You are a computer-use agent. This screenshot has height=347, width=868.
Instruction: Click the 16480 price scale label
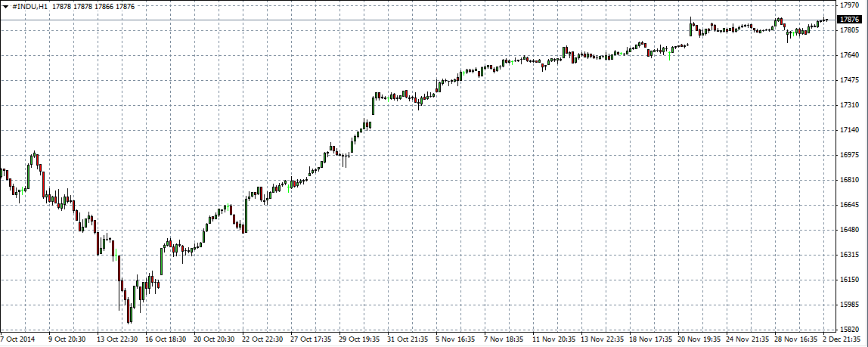850,230
